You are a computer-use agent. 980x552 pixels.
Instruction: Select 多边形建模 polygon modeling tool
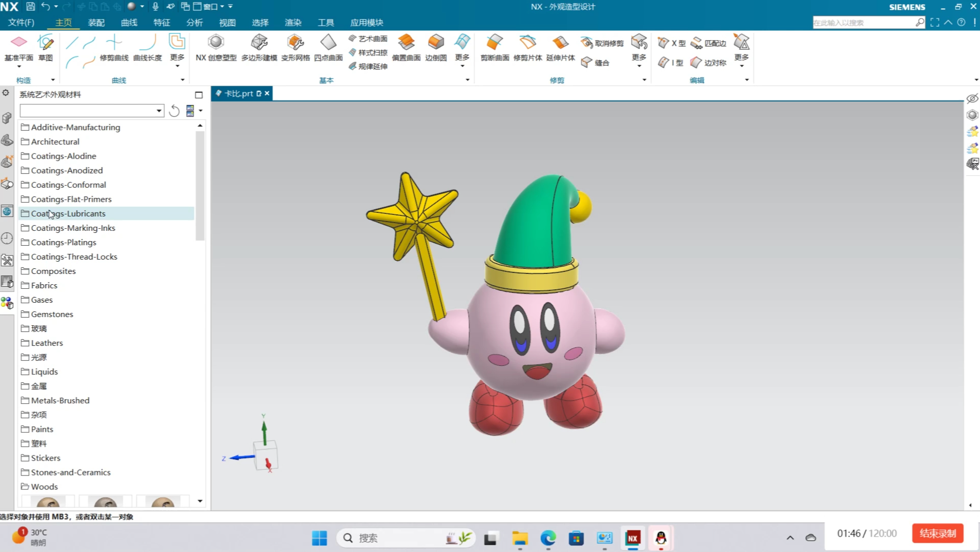point(259,48)
